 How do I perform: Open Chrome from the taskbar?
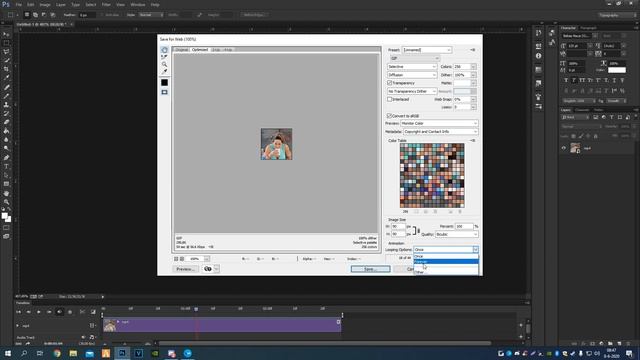[57, 353]
